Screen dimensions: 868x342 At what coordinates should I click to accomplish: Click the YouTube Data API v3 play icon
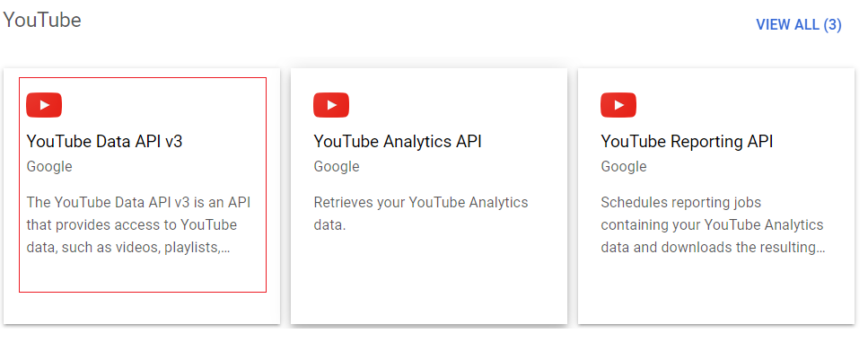(x=44, y=105)
